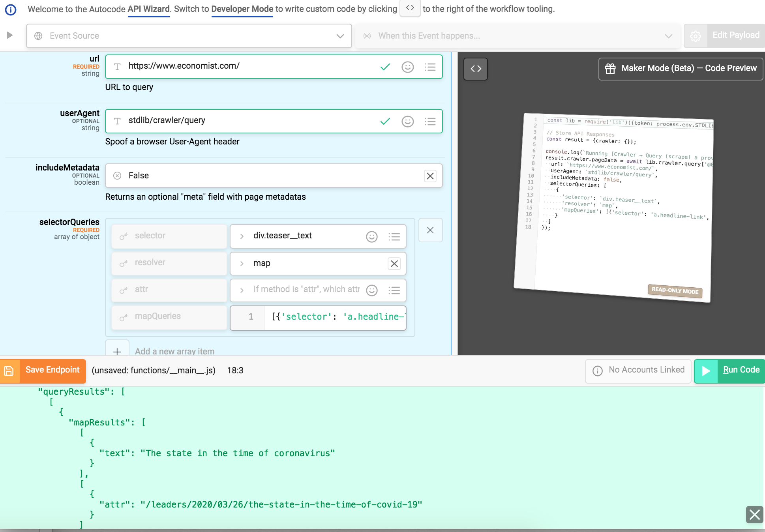Click the text type icon in userAgent field
This screenshot has width=765, height=532.
117,121
